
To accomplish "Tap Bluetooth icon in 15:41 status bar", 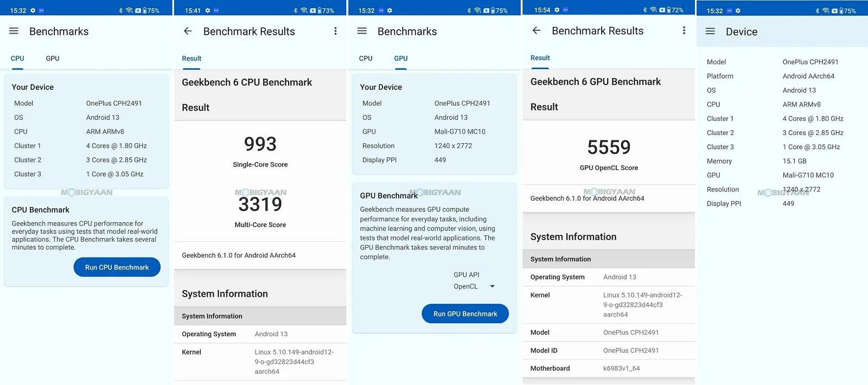I will tap(296, 10).
